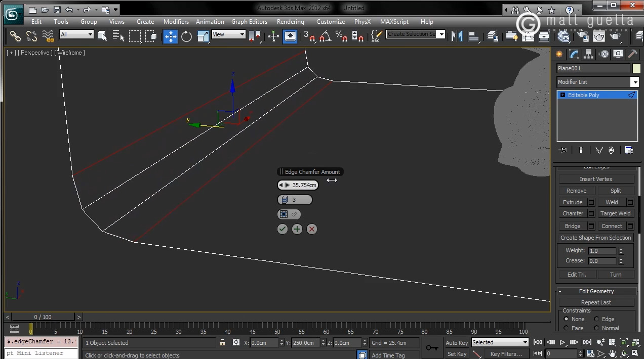This screenshot has height=359, width=644.
Task: Click the Insert Vertex button
Action: pos(596,179)
